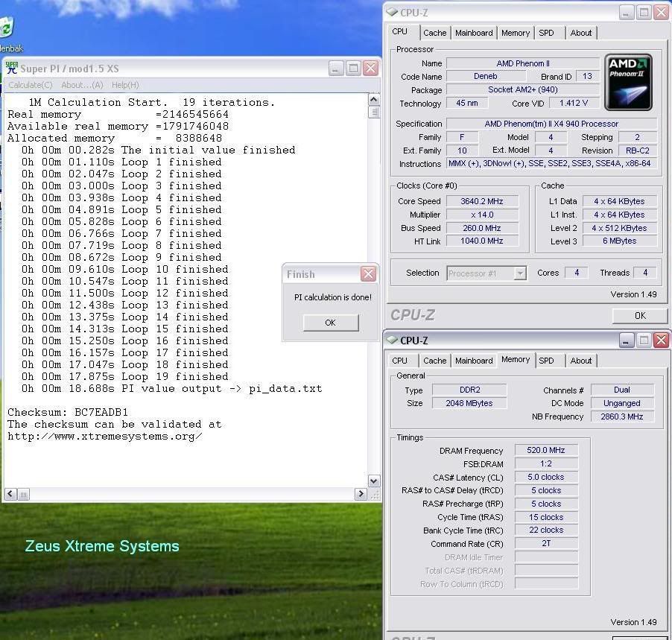Image resolution: width=672 pixels, height=640 pixels.
Task: Click Super PI vertical scroll up arrow
Action: (x=374, y=100)
